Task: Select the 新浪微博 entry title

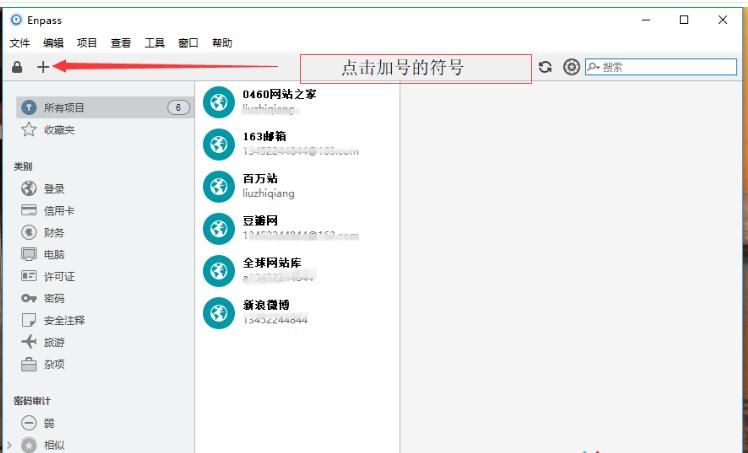Action: (x=266, y=305)
